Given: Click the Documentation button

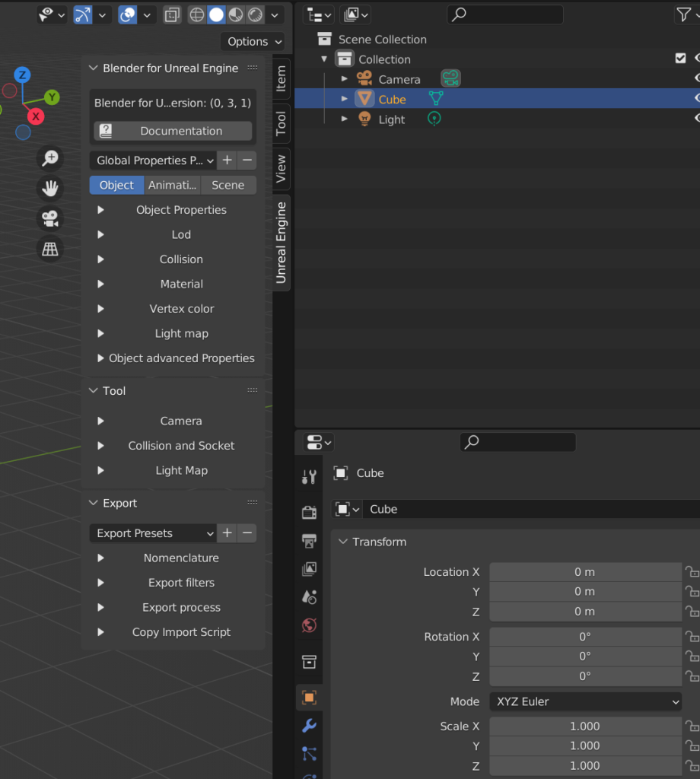Looking at the screenshot, I should (x=173, y=131).
